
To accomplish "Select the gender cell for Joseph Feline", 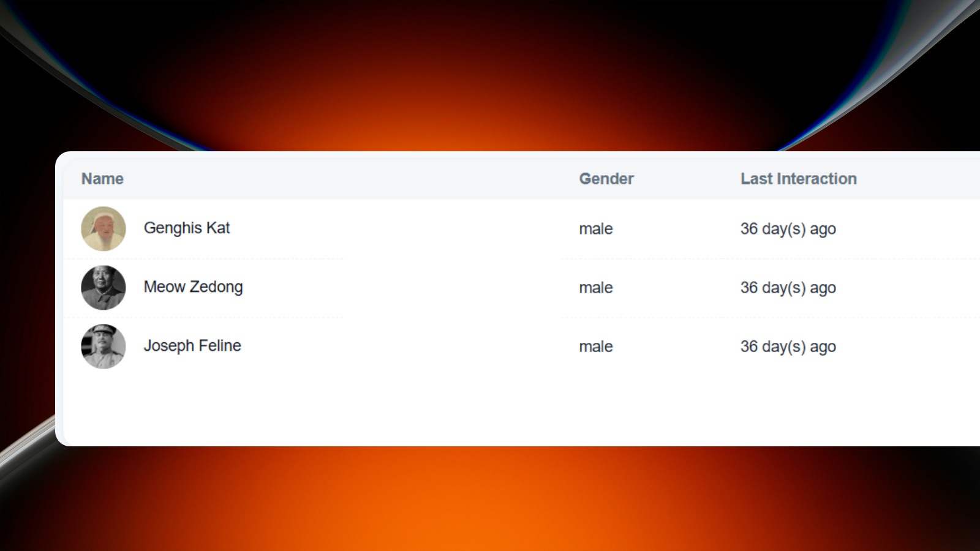I will [x=595, y=347].
